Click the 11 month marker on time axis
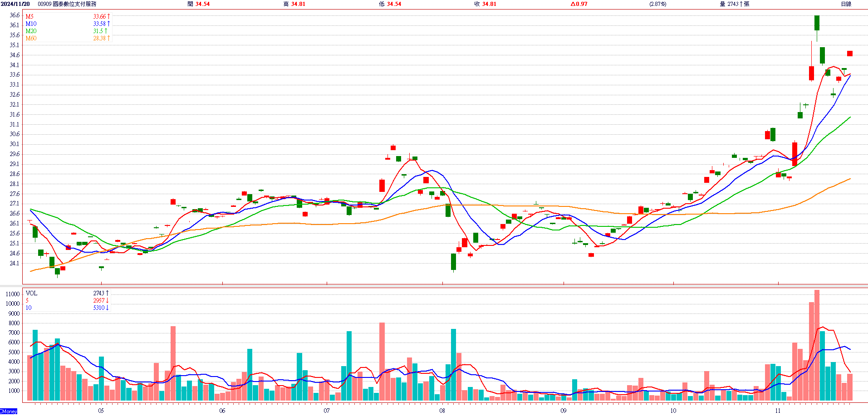Image resolution: width=868 pixels, height=416 pixels. click(778, 411)
